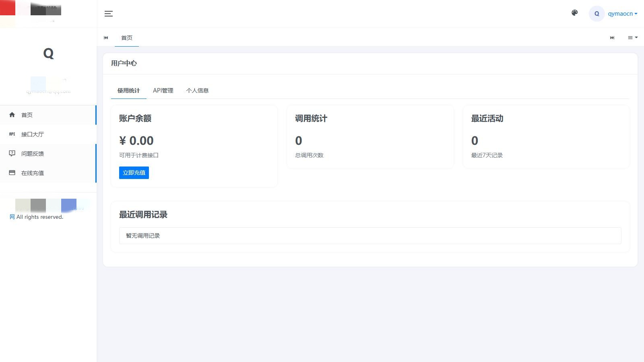Screen dimensions: 644x362
Task: Open the 个人信息 tab
Action: (x=197, y=90)
